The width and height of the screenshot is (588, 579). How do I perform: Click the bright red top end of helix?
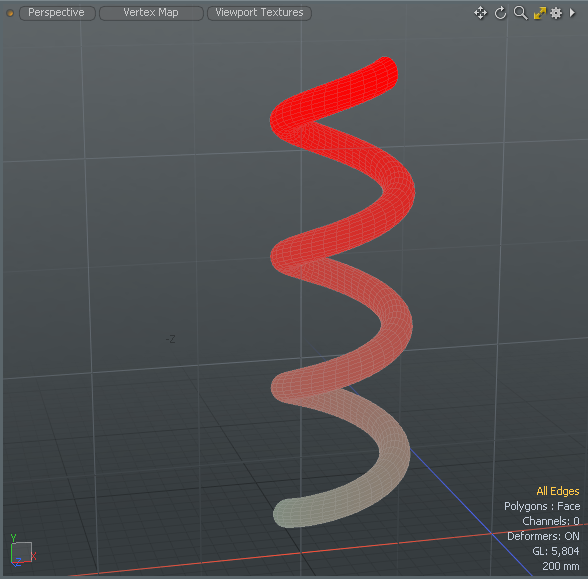pyautogui.click(x=385, y=71)
